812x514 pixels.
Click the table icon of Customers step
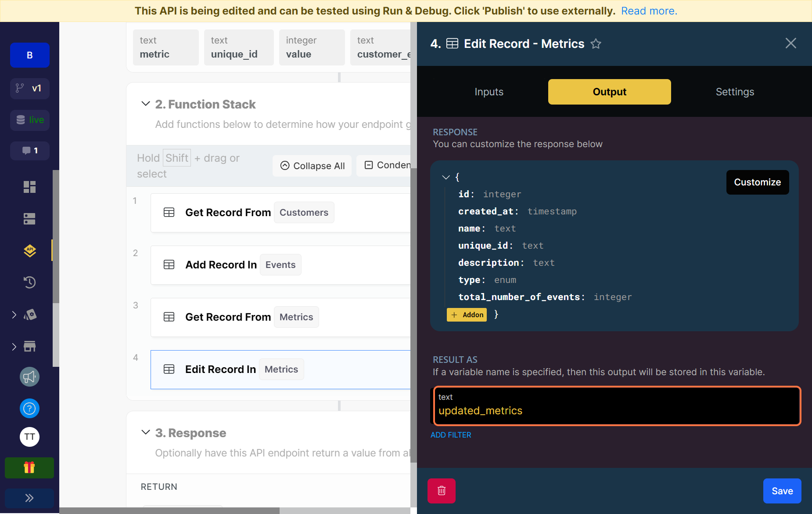coord(169,213)
